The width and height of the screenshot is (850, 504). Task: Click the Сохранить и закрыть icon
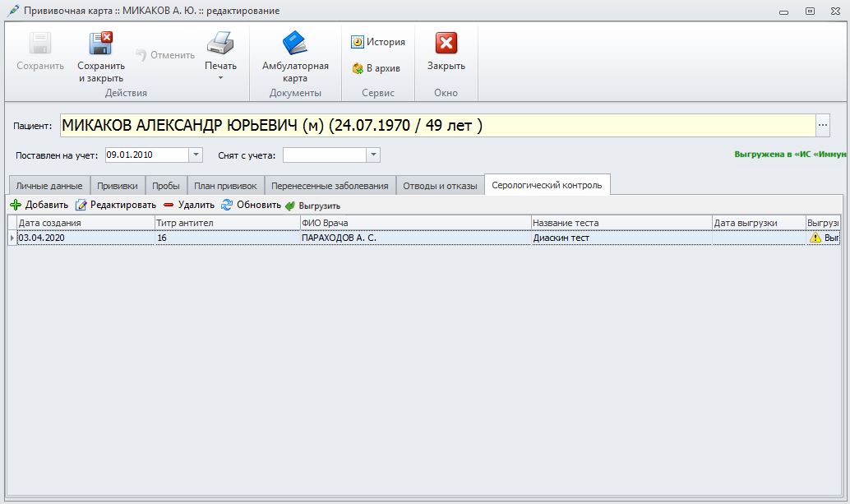click(101, 44)
